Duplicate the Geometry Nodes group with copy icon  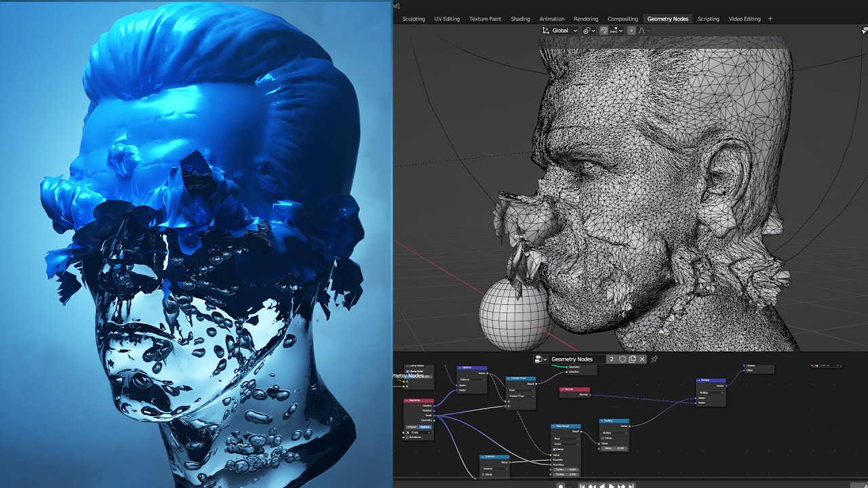[632, 359]
